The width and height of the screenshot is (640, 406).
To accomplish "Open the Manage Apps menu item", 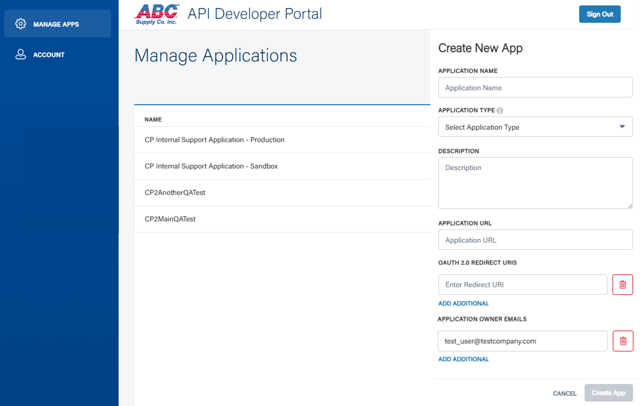I will tap(57, 24).
